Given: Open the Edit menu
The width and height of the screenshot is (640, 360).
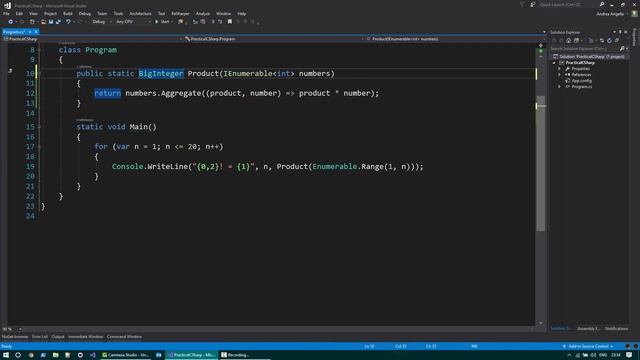Looking at the screenshot, I should [19, 13].
